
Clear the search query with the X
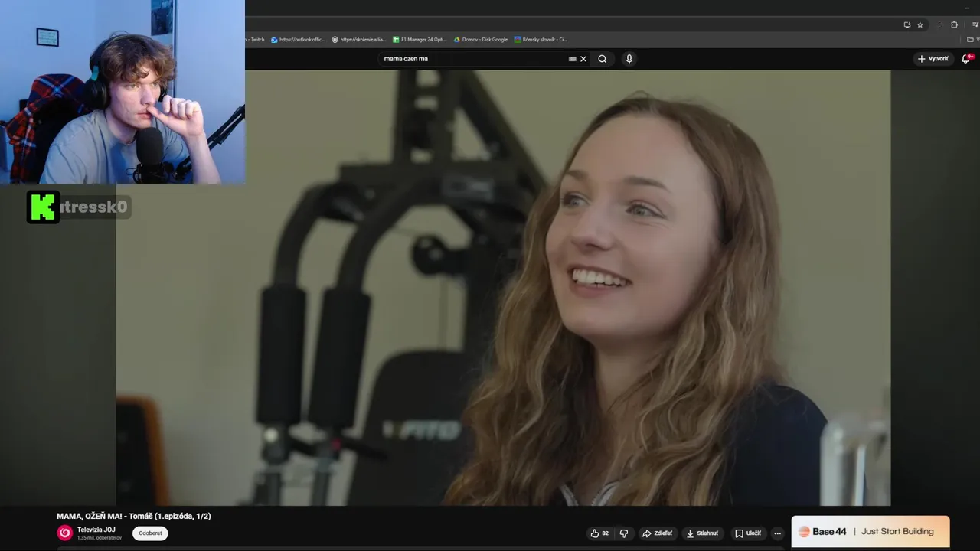pyautogui.click(x=583, y=59)
